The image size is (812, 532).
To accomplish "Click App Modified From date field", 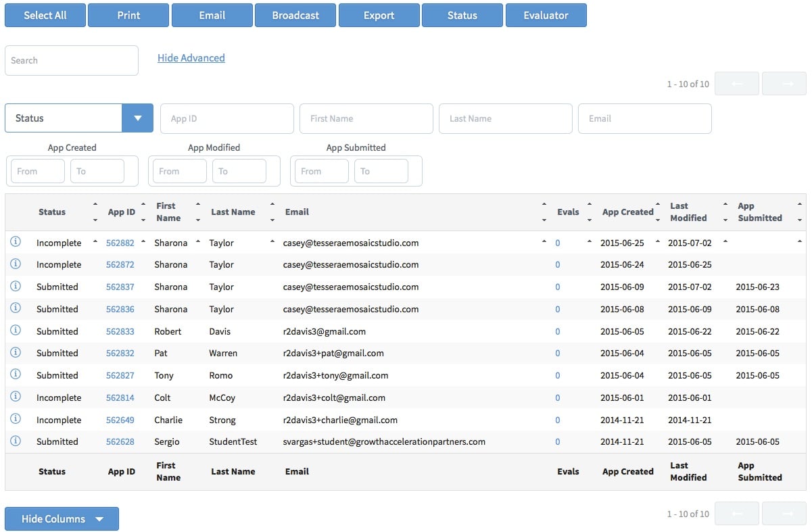I will [180, 171].
